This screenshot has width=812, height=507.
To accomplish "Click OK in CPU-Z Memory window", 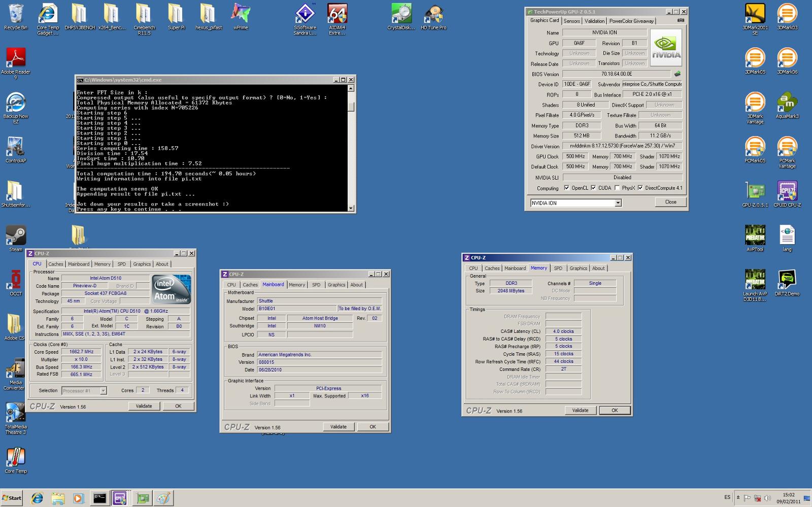I will (615, 410).
